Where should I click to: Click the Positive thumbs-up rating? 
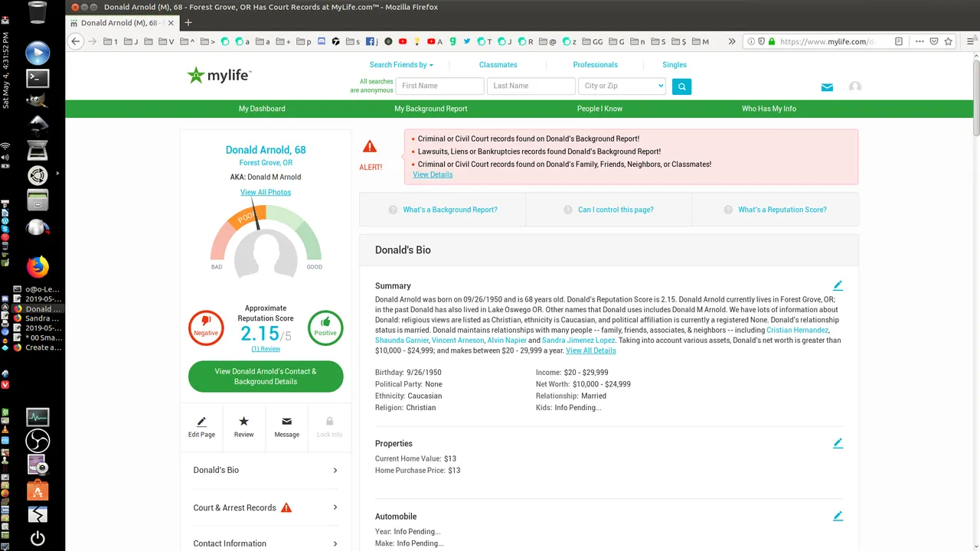tap(325, 328)
